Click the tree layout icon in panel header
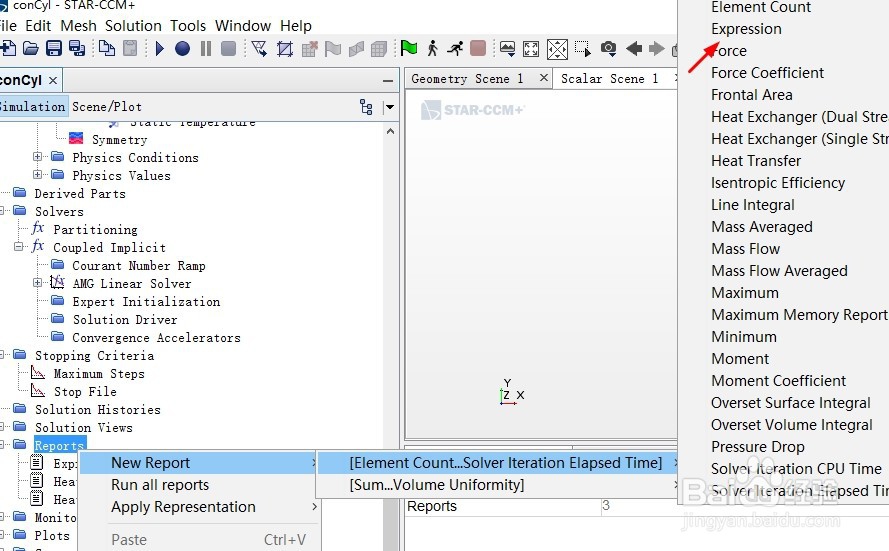Image resolution: width=889 pixels, height=551 pixels. pos(366,107)
